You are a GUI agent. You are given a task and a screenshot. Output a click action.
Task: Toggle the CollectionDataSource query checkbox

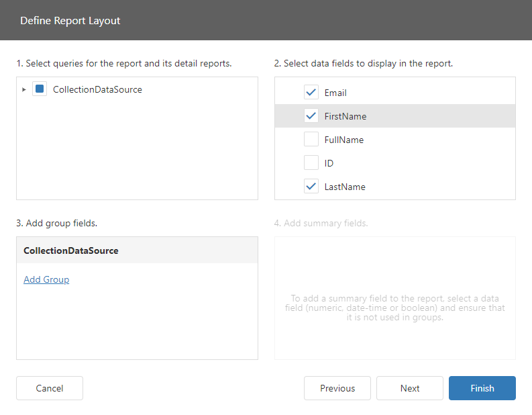40,89
